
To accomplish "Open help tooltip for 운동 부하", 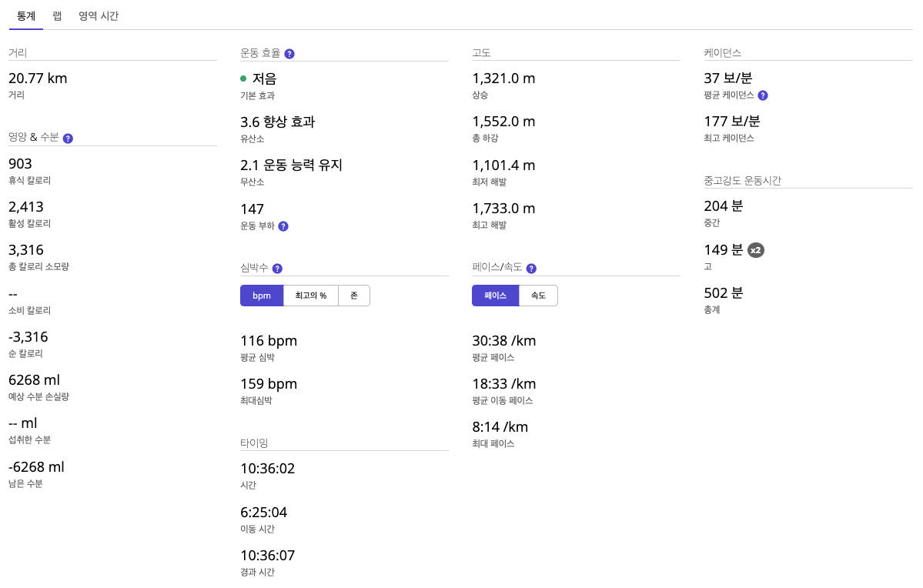I will click(283, 226).
